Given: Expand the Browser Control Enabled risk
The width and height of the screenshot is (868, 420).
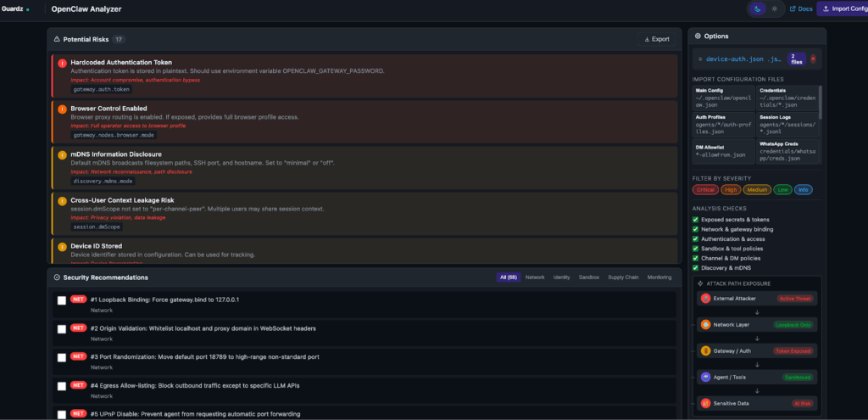Looking at the screenshot, I should coord(108,109).
